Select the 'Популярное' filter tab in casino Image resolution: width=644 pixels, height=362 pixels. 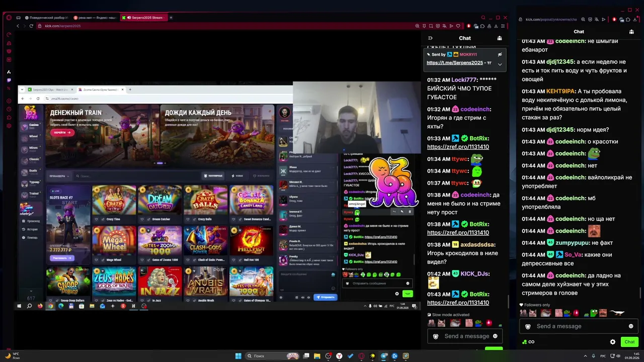[213, 176]
